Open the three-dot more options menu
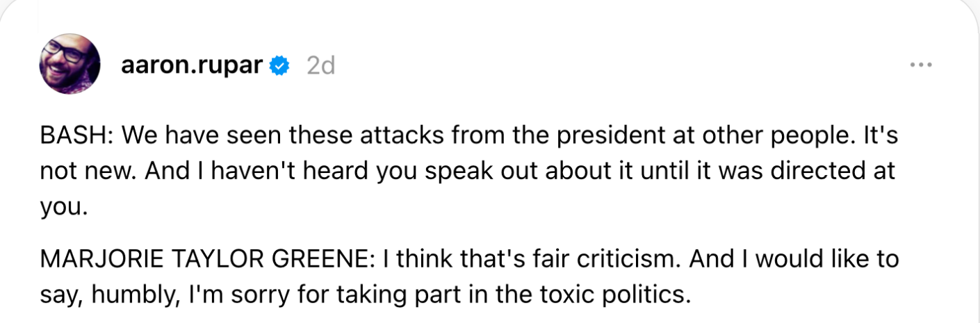The height and width of the screenshot is (323, 980). 920,65
